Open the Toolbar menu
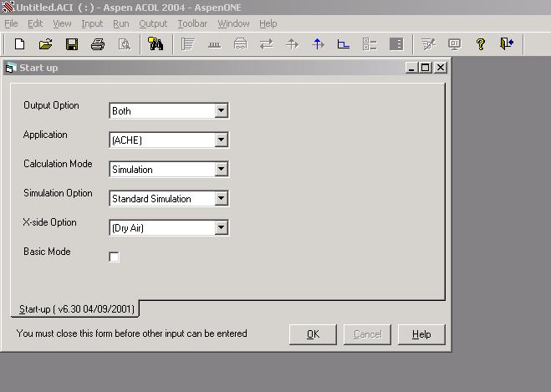The image size is (551, 392). 192,23
